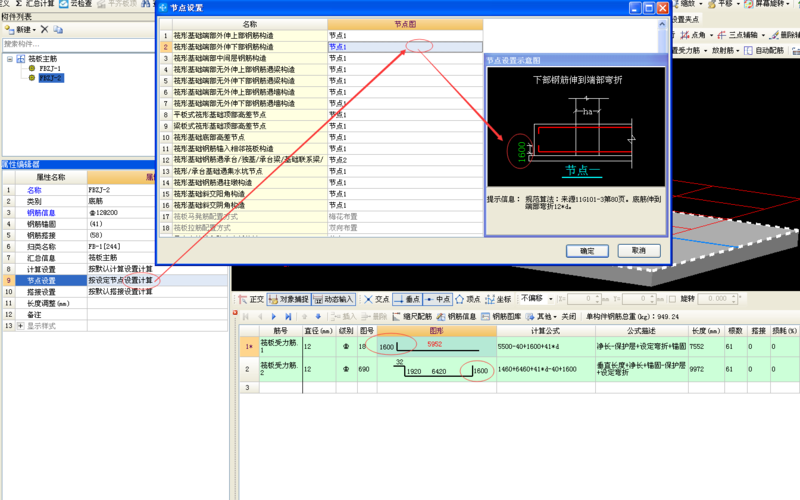Click scroll up arrow in node list
The height and width of the screenshot is (500, 800).
tap(662, 24)
